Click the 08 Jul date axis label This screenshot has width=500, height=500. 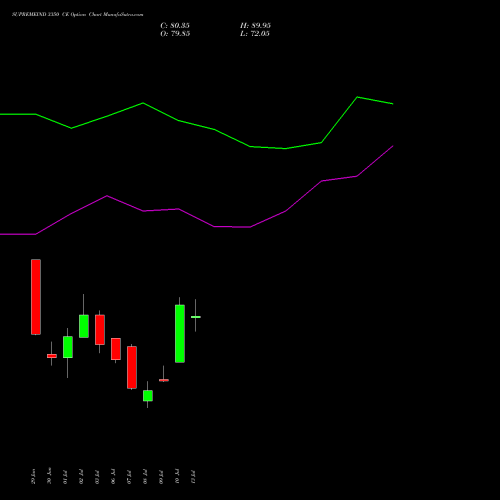145,477
